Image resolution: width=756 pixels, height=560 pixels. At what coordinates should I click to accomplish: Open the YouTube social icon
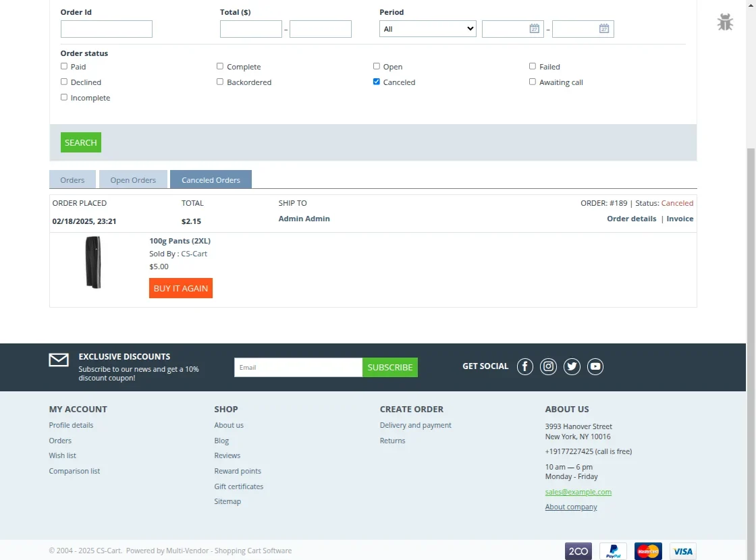click(595, 367)
